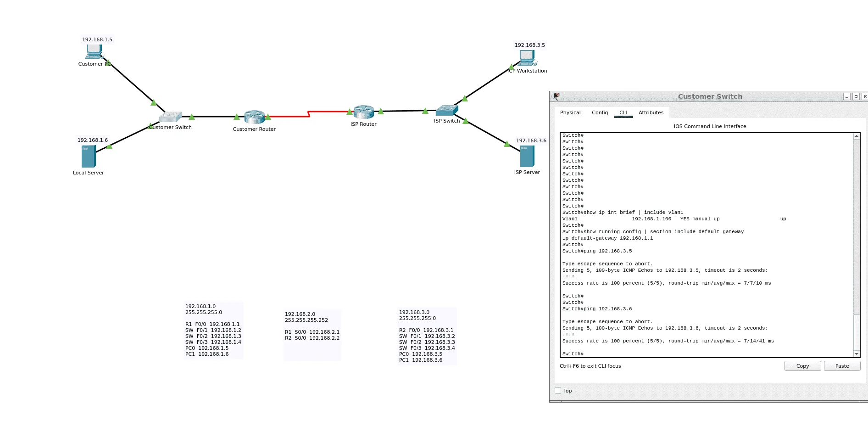Screen dimensions: 868x443
Task: Click the Copy button
Action: [x=803, y=366]
